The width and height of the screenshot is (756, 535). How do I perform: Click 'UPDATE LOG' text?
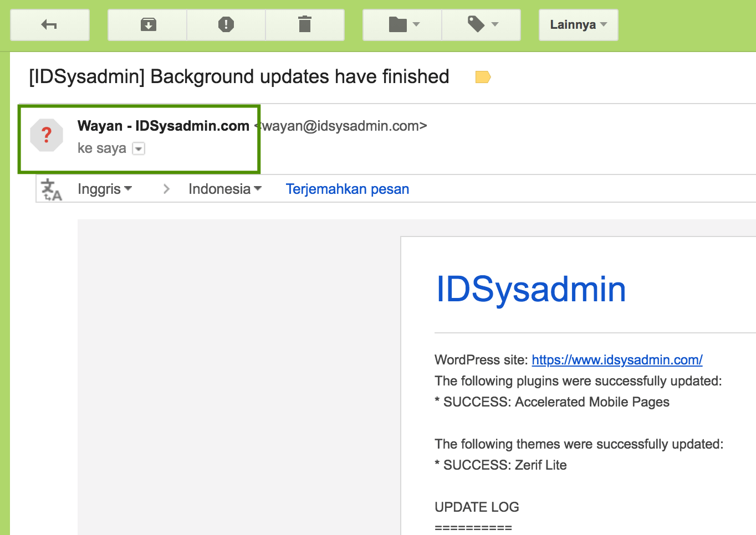coord(477,507)
